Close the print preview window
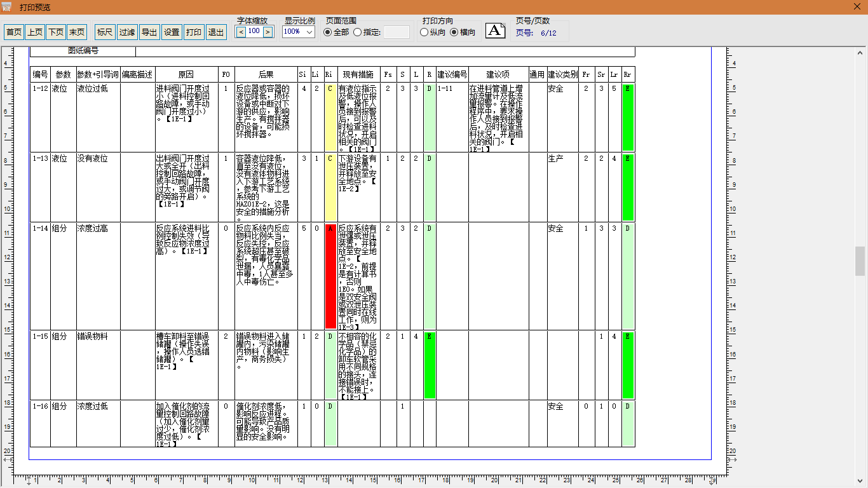The height and width of the screenshot is (488, 868). 857,6
